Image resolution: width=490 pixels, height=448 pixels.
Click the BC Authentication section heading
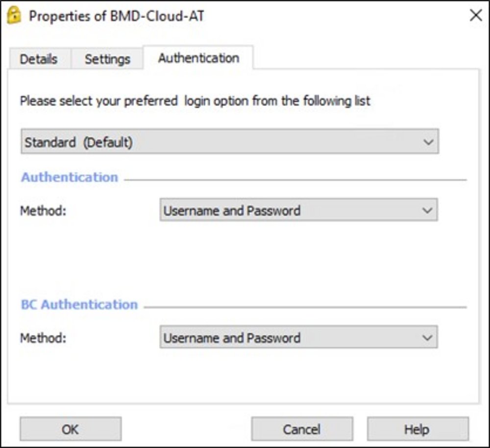pyautogui.click(x=79, y=304)
